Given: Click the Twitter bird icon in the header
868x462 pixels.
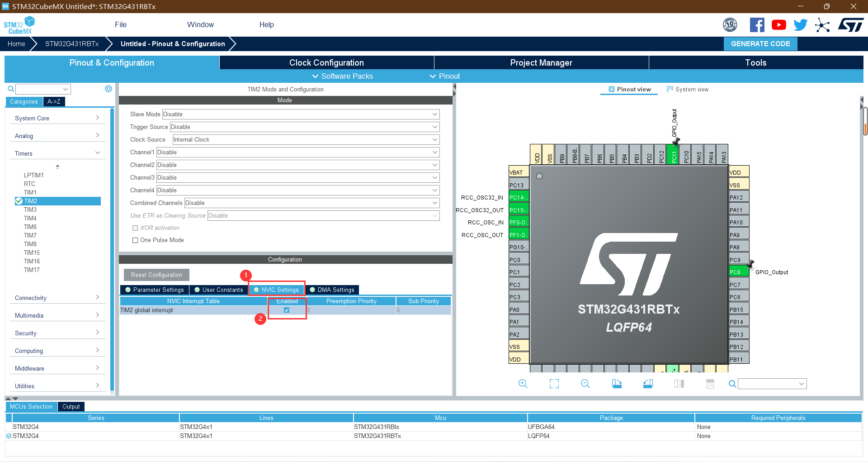Looking at the screenshot, I should tap(800, 25).
